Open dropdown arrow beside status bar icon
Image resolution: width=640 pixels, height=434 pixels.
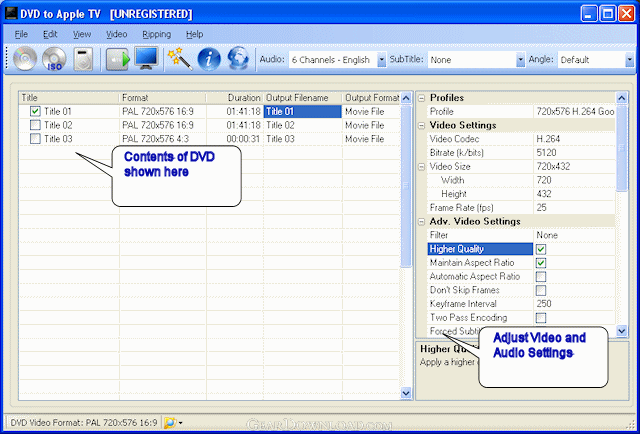pyautogui.click(x=180, y=423)
